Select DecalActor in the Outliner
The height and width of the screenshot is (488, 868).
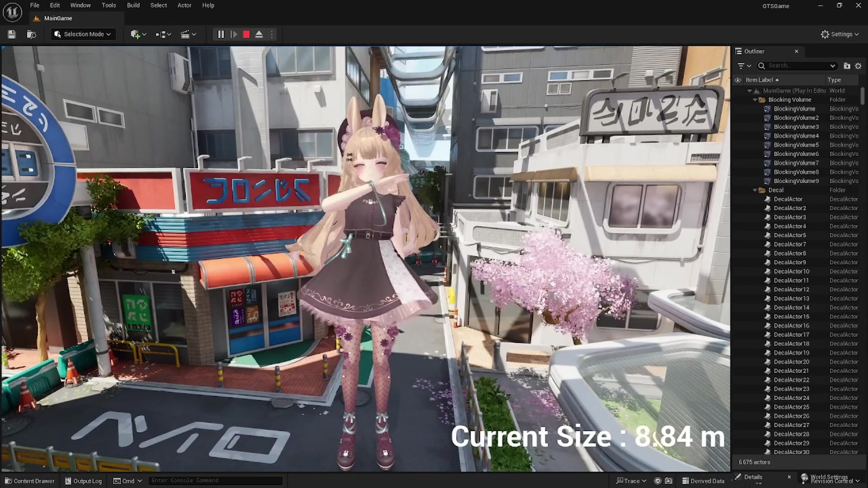click(x=788, y=199)
